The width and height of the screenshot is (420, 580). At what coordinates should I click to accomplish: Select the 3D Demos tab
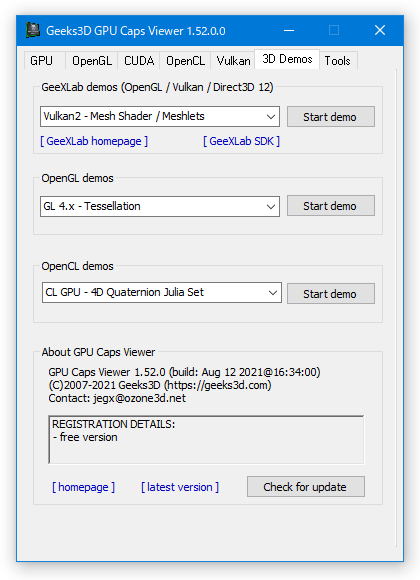(287, 59)
